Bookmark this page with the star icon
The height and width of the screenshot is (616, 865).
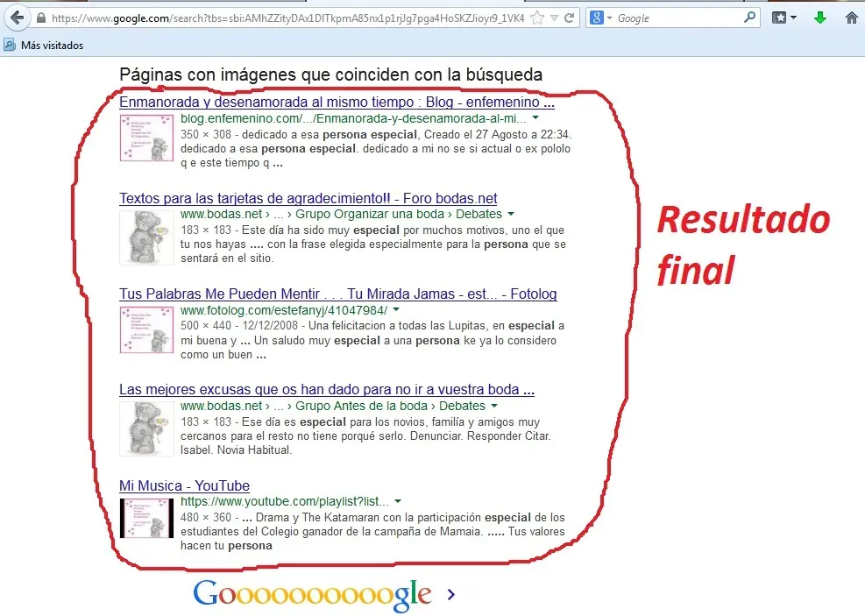536,18
